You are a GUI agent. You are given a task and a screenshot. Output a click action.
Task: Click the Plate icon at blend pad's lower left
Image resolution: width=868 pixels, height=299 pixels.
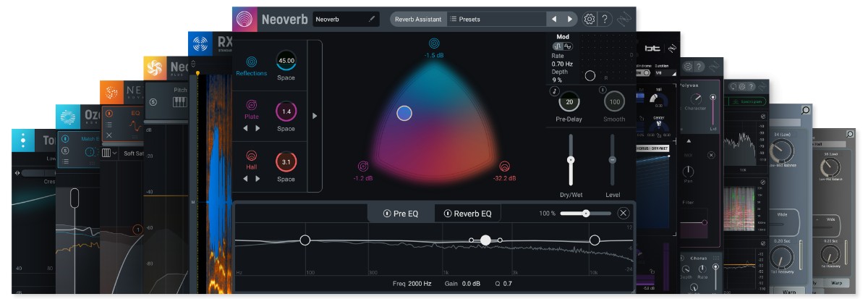363,166
